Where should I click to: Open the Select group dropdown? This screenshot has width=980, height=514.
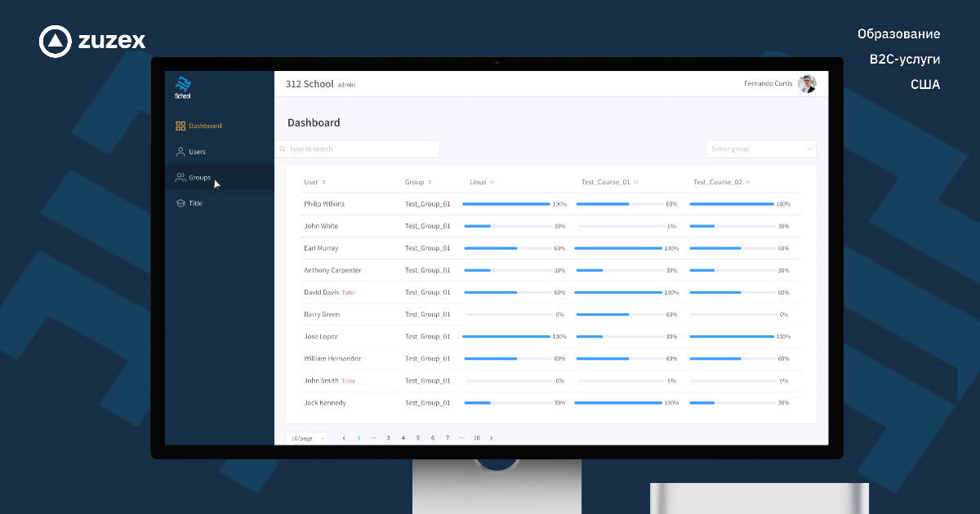[x=760, y=149]
